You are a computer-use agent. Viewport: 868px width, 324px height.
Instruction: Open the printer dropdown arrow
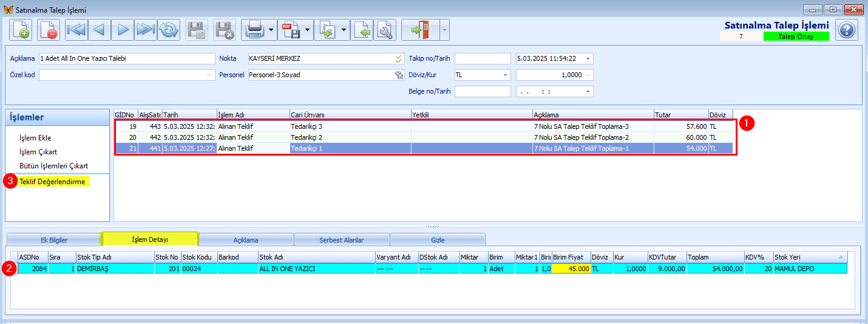coord(271,29)
